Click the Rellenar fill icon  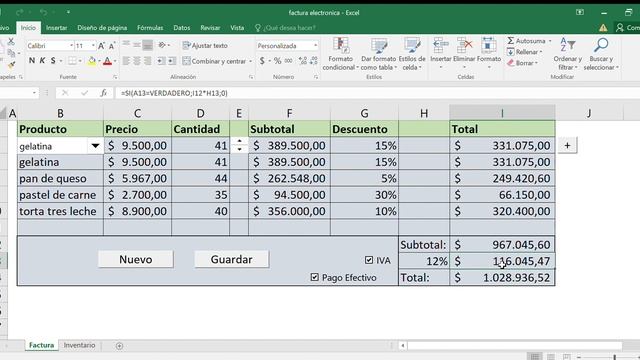[511, 52]
